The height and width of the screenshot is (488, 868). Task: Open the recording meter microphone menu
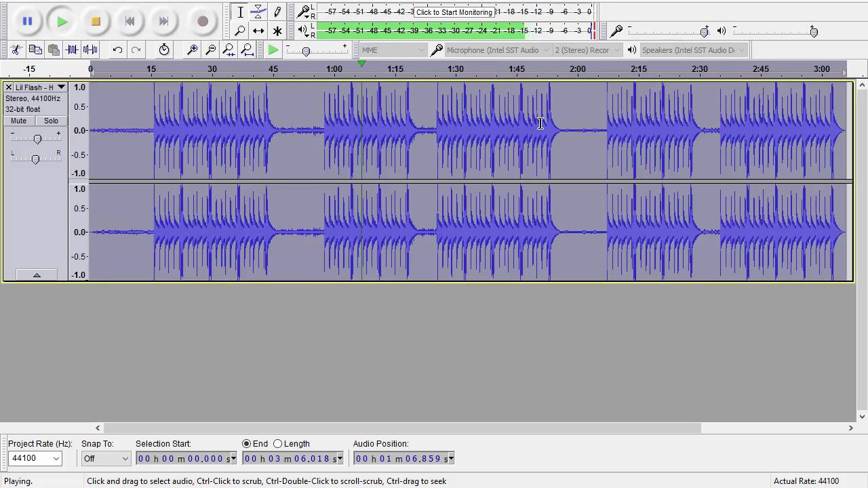click(x=303, y=12)
